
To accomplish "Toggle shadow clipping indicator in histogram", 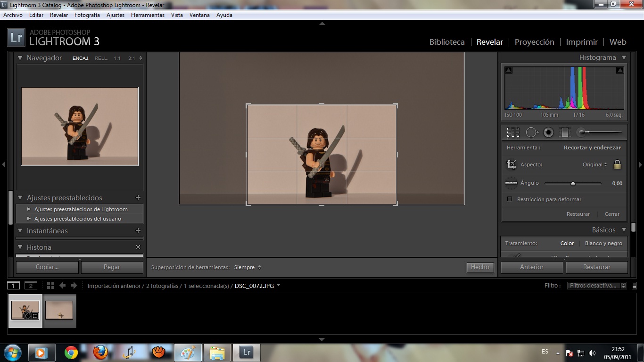I will coord(509,70).
